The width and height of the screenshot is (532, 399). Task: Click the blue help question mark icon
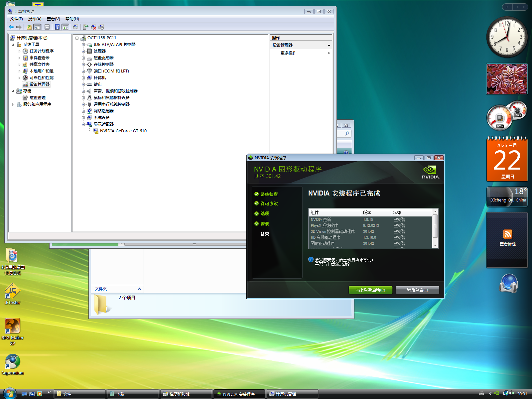point(57,27)
